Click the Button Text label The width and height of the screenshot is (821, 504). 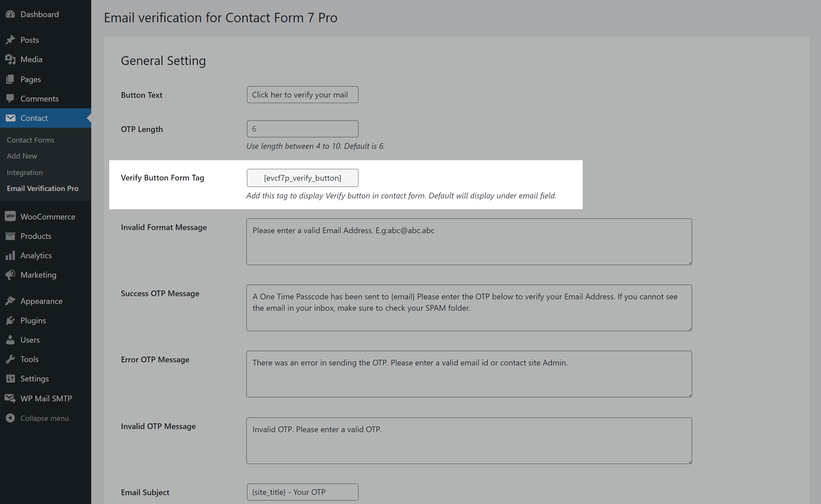[x=142, y=95]
